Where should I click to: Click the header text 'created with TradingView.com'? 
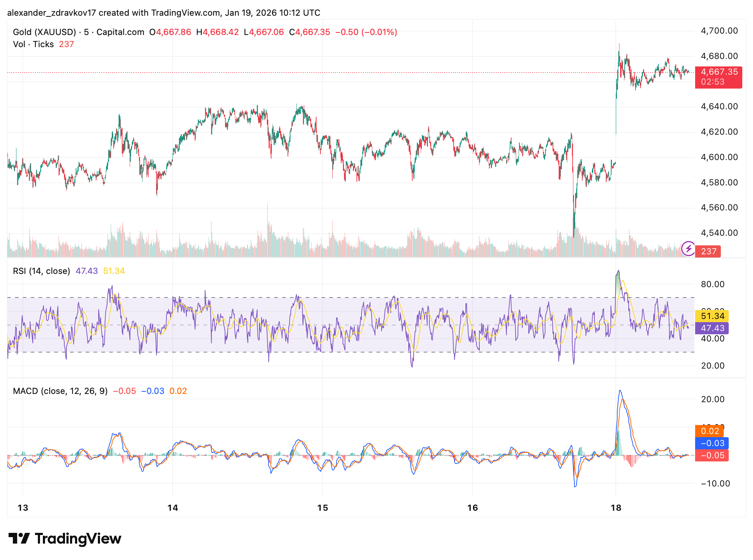159,13
